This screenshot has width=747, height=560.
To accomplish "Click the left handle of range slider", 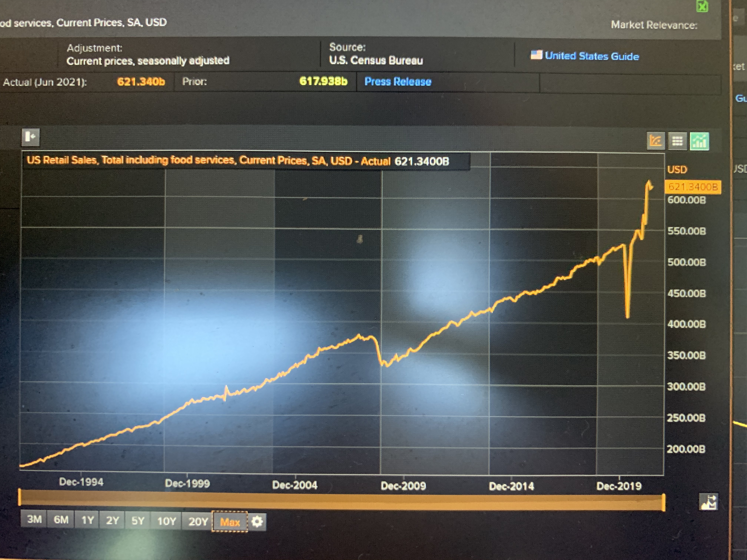I will [20, 497].
